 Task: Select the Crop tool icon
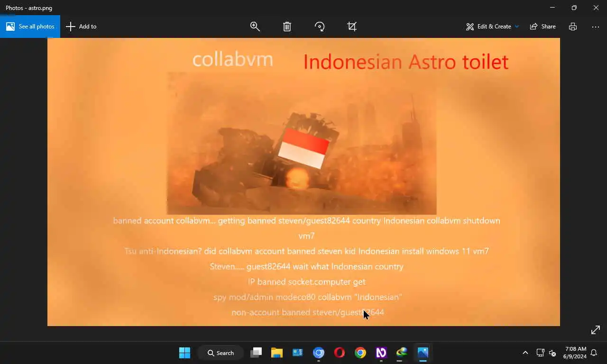tap(352, 27)
